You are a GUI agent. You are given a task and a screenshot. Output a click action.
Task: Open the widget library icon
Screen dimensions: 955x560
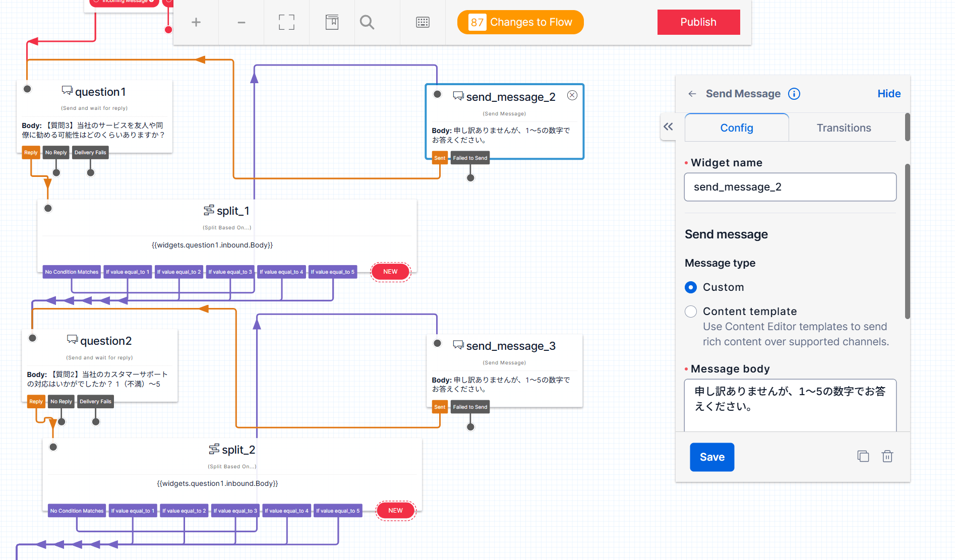click(332, 22)
